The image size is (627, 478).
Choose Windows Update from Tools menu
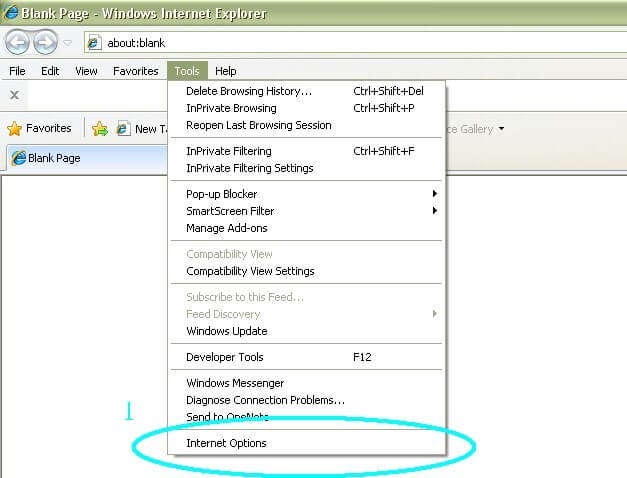306,331
